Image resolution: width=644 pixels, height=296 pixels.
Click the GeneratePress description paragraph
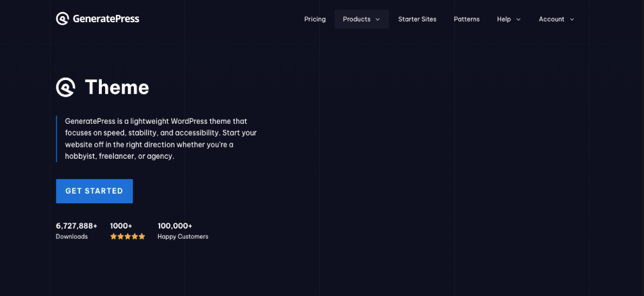[x=160, y=139]
